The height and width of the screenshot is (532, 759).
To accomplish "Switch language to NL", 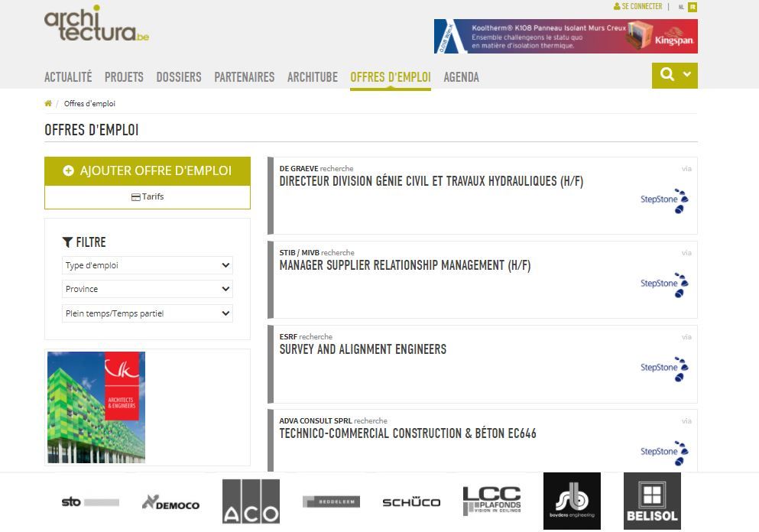I will [681, 7].
